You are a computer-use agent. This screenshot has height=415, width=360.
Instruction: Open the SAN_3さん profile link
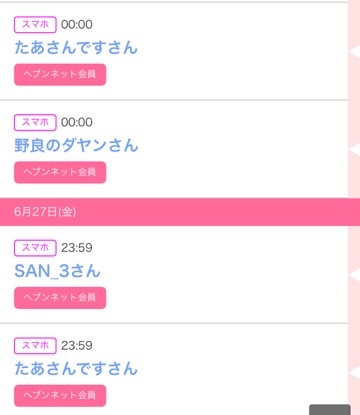(57, 271)
